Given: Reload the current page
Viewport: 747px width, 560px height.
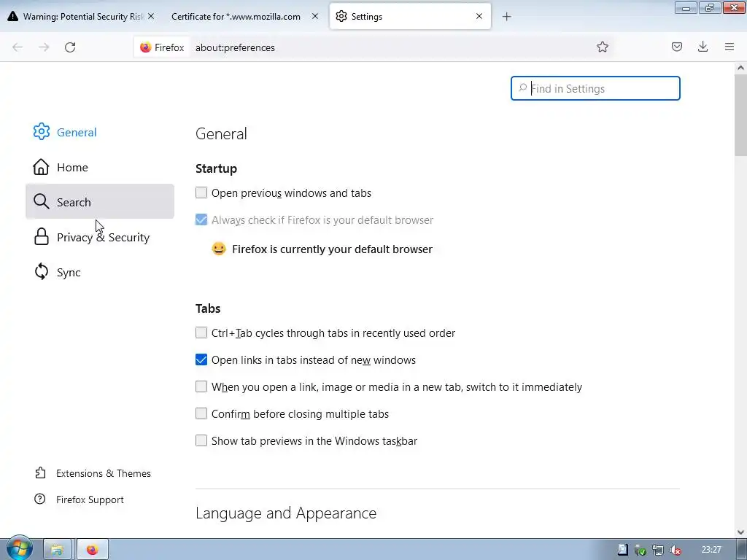Looking at the screenshot, I should 70,47.
